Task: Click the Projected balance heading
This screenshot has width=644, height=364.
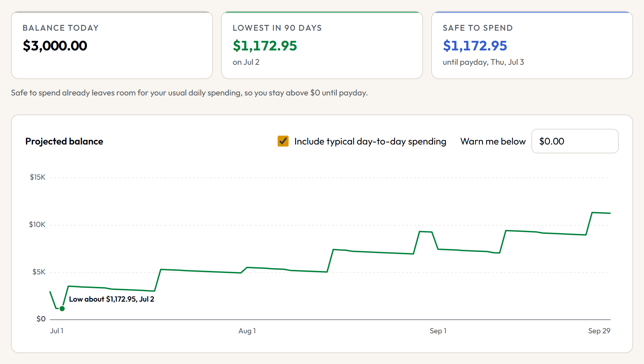Action: tap(64, 141)
